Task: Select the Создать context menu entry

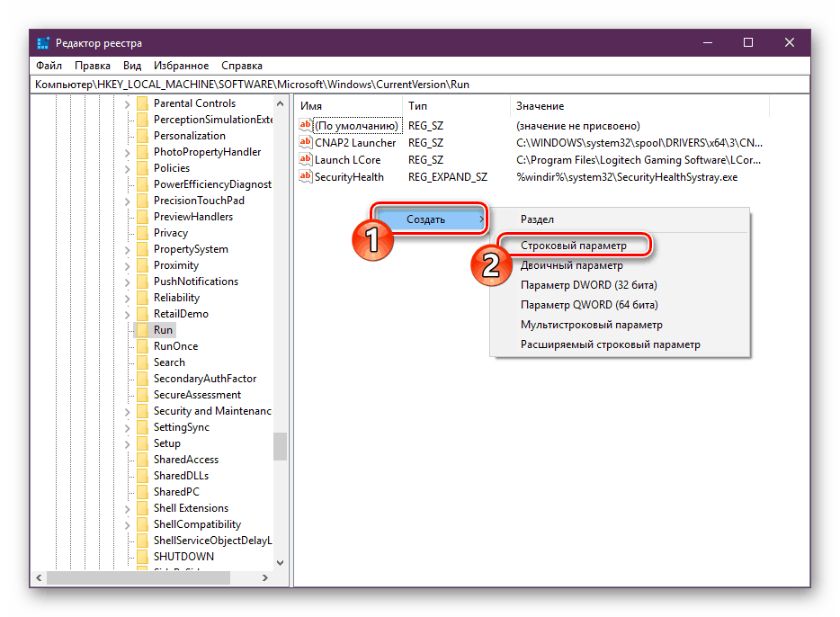Action: click(431, 219)
